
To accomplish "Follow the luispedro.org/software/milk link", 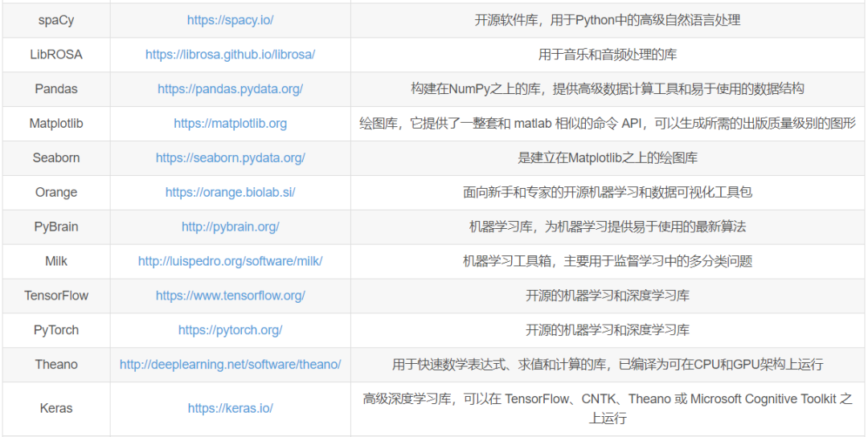I will (231, 261).
